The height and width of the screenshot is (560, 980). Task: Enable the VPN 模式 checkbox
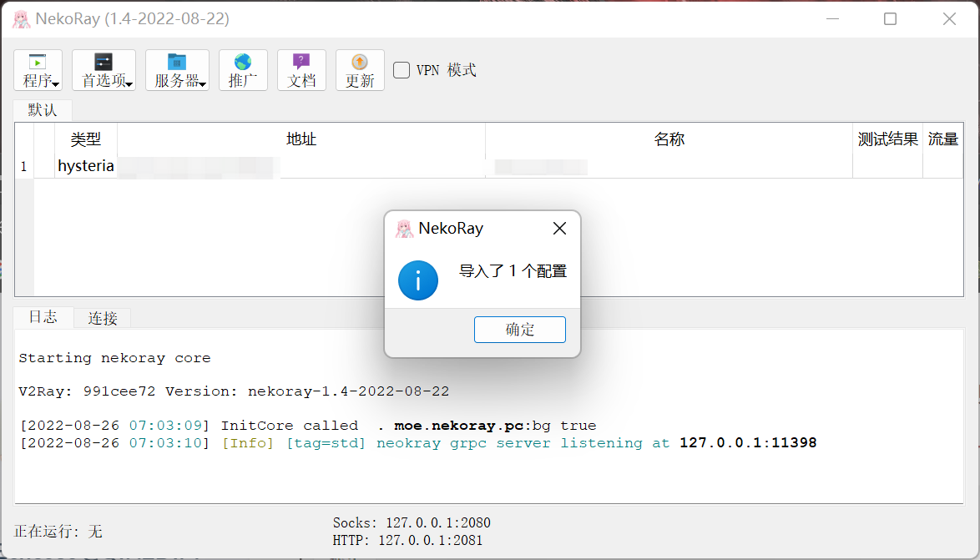coord(402,70)
